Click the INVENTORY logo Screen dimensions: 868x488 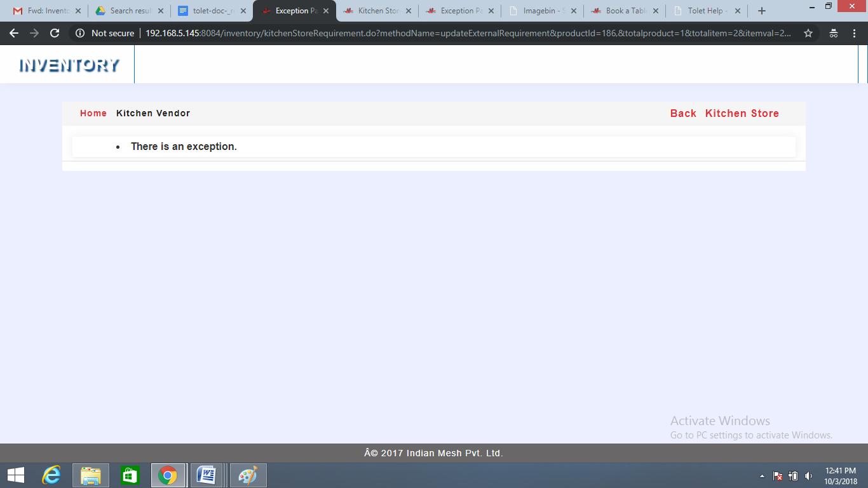(x=69, y=65)
